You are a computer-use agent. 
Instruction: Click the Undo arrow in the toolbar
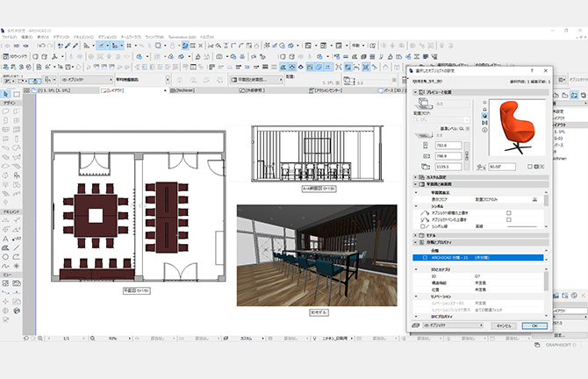coord(41,46)
